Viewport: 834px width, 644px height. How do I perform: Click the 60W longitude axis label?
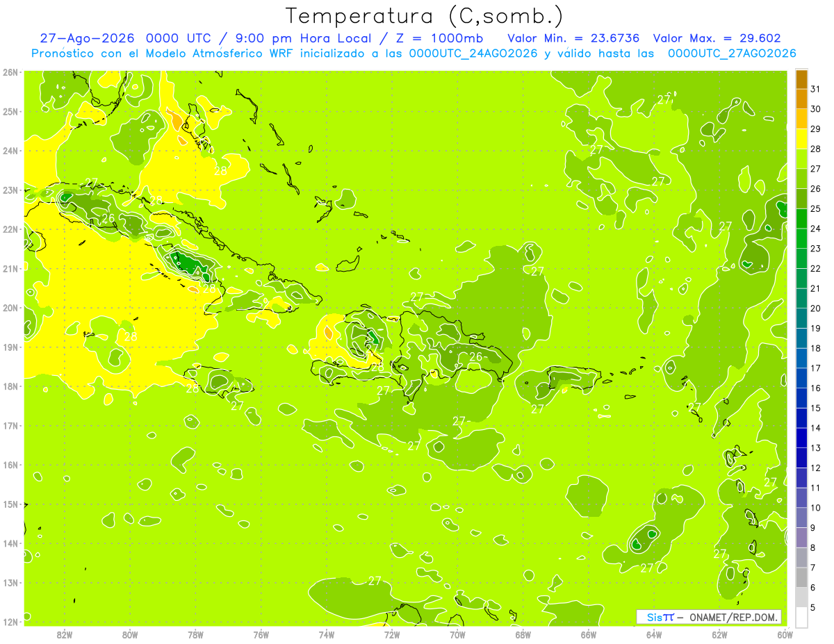785,634
